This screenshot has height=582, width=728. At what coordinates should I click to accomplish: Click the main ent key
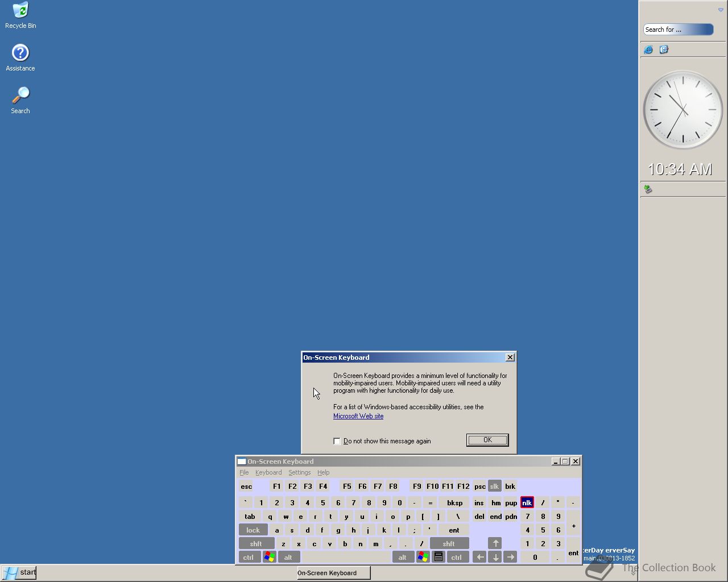[x=454, y=530]
